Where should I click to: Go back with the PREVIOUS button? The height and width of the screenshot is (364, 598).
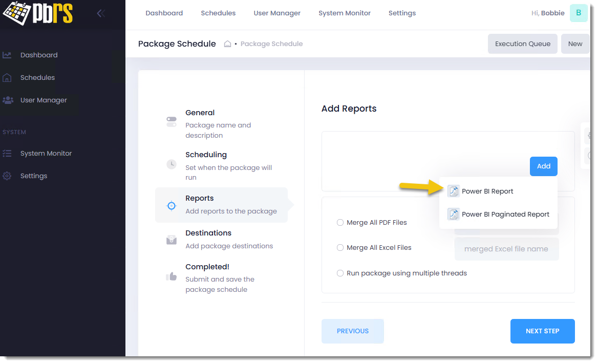[x=352, y=331]
